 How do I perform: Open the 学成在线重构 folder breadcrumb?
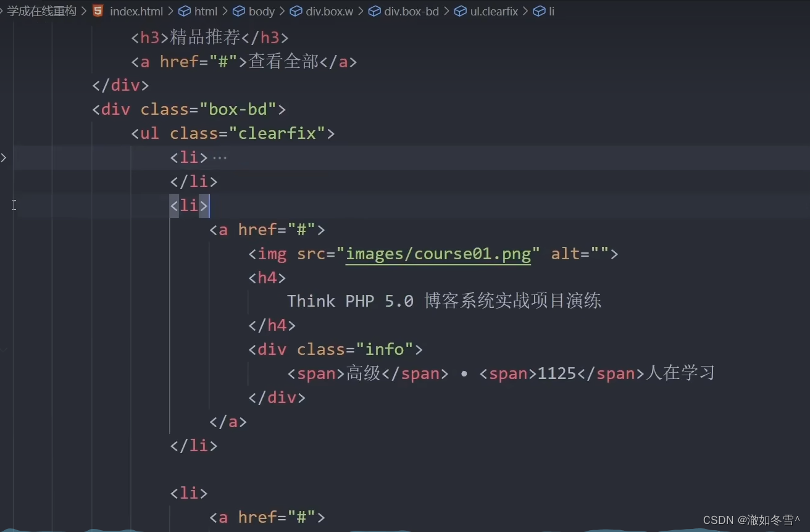pyautogui.click(x=42, y=11)
